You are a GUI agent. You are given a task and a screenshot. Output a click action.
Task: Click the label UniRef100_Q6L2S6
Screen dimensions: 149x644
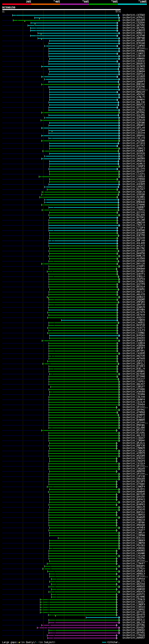click(133, 623)
